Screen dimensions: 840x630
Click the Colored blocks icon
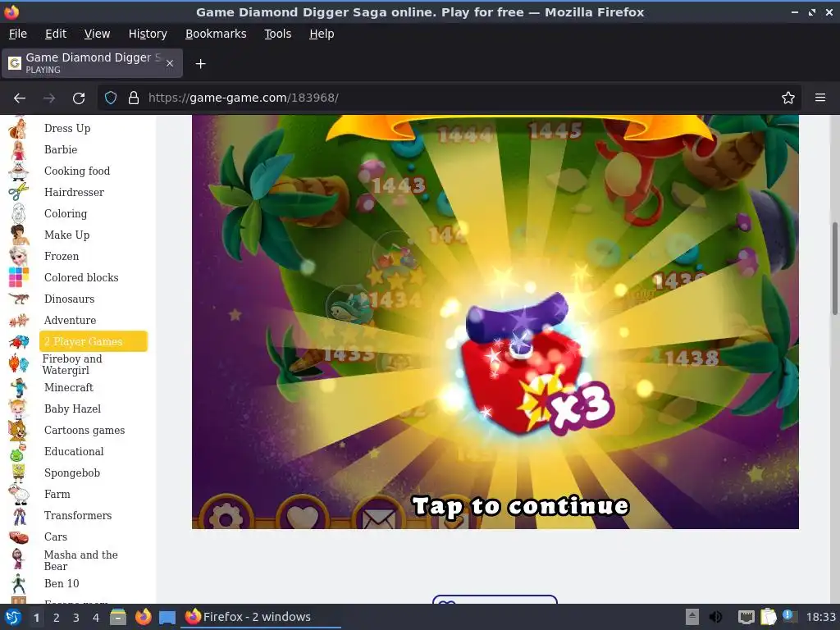click(x=18, y=277)
